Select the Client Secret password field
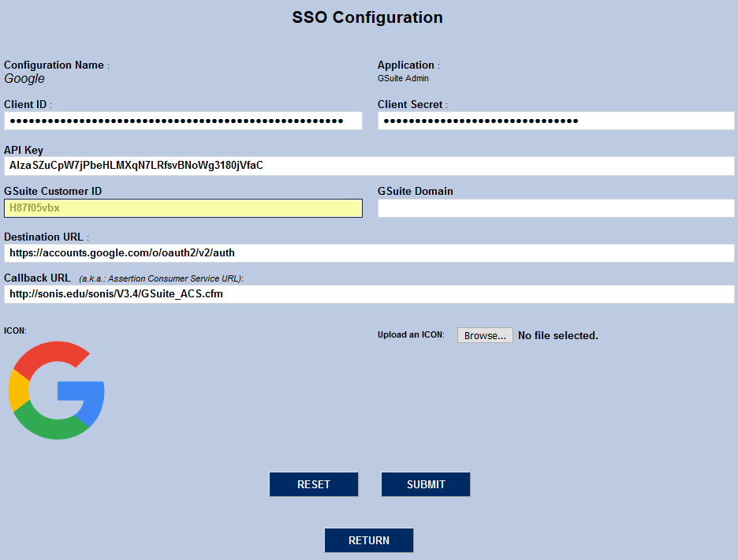The height and width of the screenshot is (560, 738). [556, 121]
